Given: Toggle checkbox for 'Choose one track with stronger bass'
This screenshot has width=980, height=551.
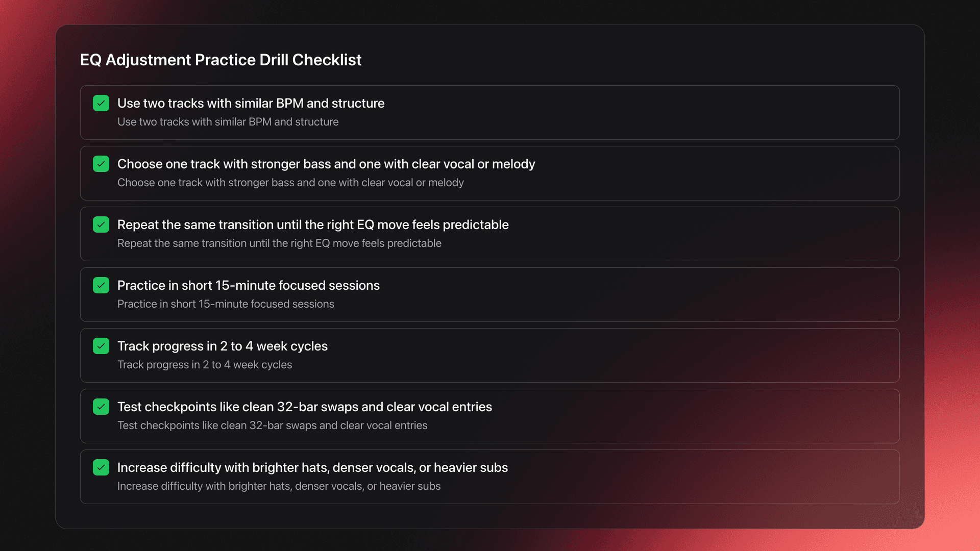Looking at the screenshot, I should (101, 164).
